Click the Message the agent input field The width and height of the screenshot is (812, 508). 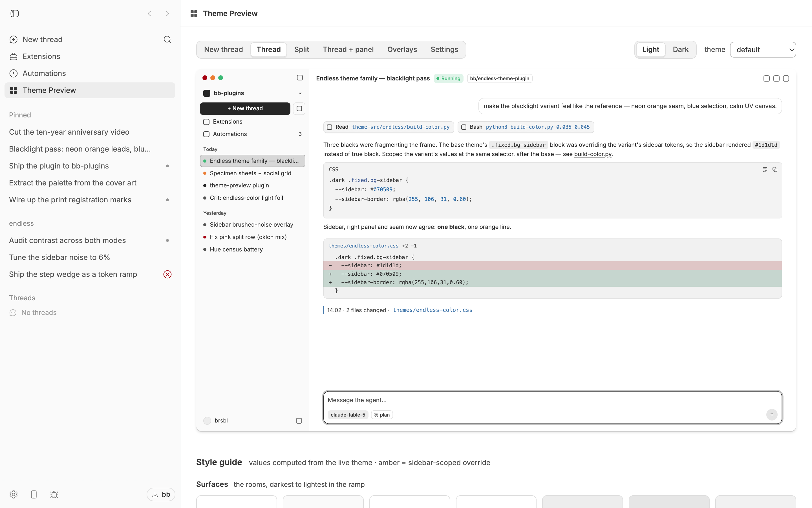552,400
